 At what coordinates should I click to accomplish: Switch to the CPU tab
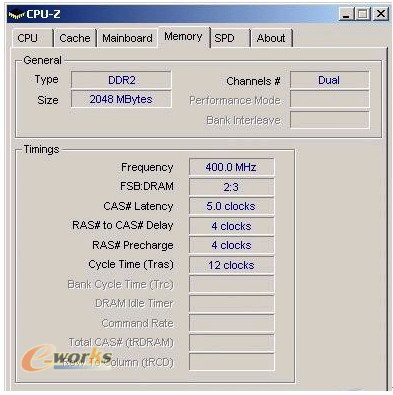(32, 38)
